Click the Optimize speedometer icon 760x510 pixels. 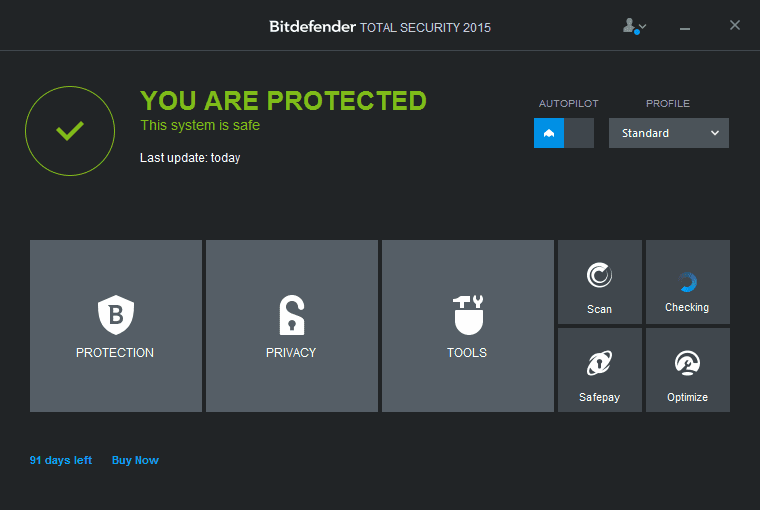[x=687, y=363]
